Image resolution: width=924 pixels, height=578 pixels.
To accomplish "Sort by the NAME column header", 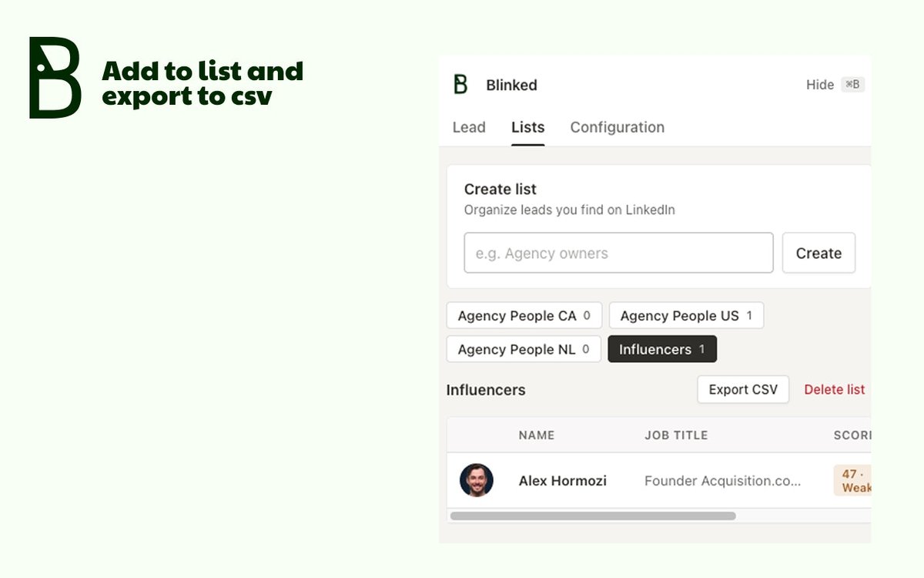I will 537,435.
